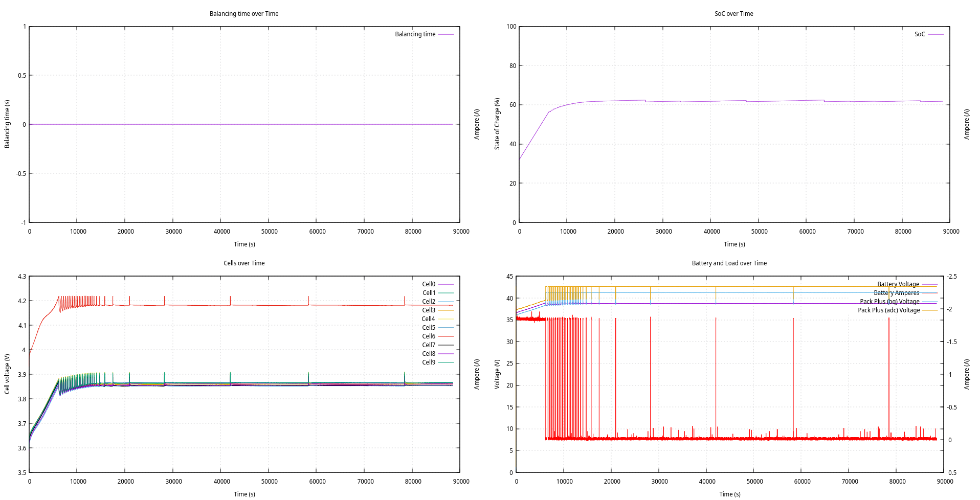Viewport: 980px width, 500px height.
Task: Click the Cell8 legend label
Action: click(x=429, y=354)
